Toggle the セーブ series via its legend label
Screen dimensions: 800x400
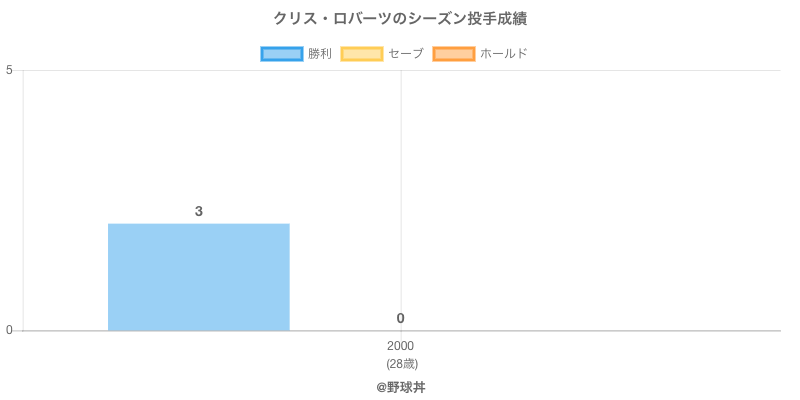tap(405, 54)
